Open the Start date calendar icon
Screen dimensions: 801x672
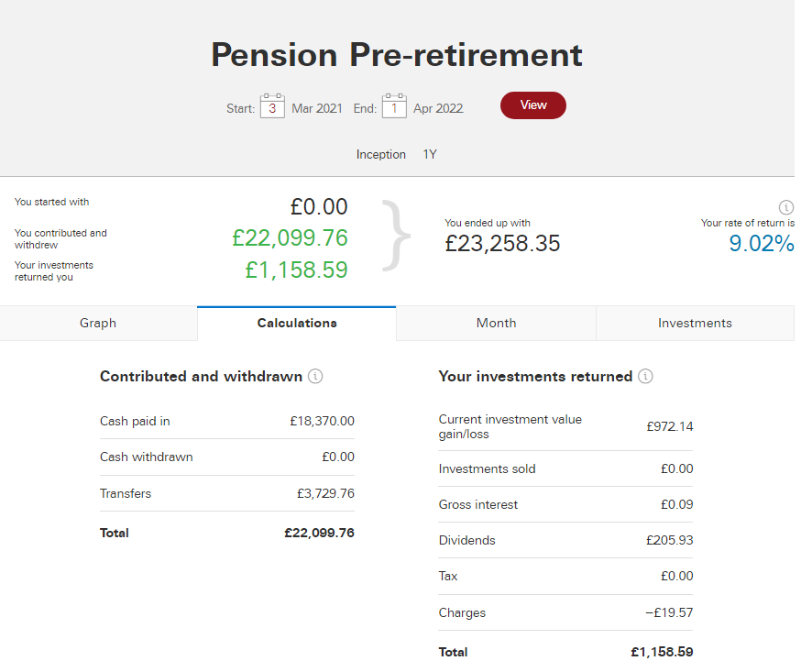point(272,106)
